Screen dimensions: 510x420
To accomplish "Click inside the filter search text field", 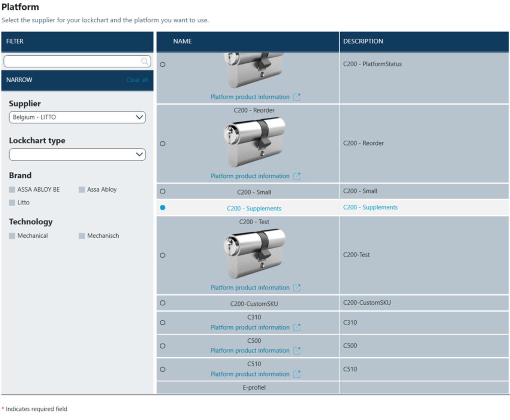I will click(71, 61).
